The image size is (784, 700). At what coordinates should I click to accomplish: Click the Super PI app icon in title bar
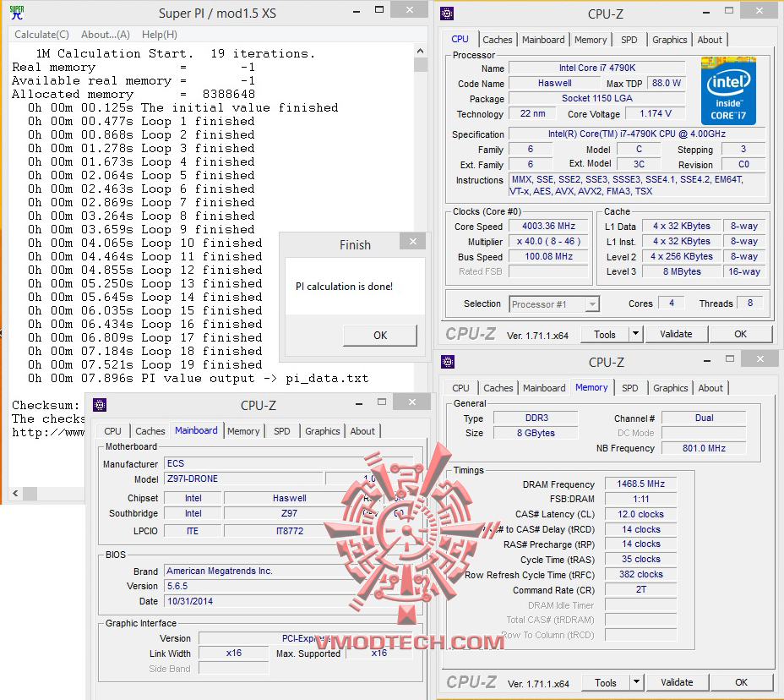(17, 12)
